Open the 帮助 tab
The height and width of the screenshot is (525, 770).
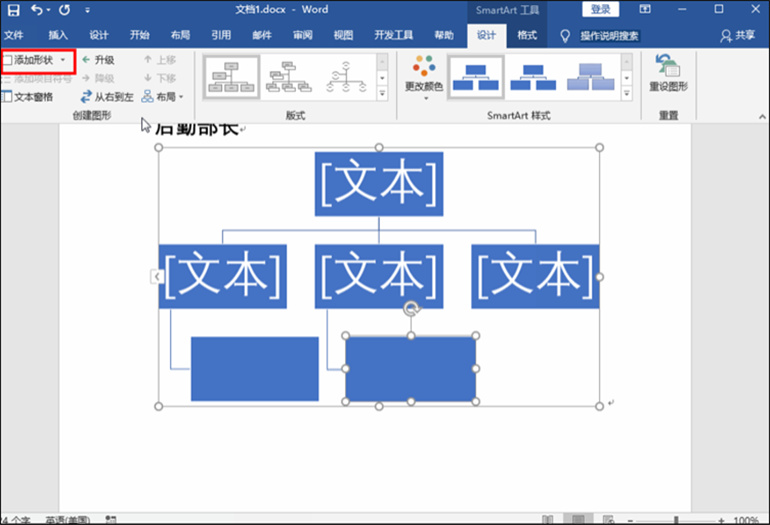coord(444,35)
